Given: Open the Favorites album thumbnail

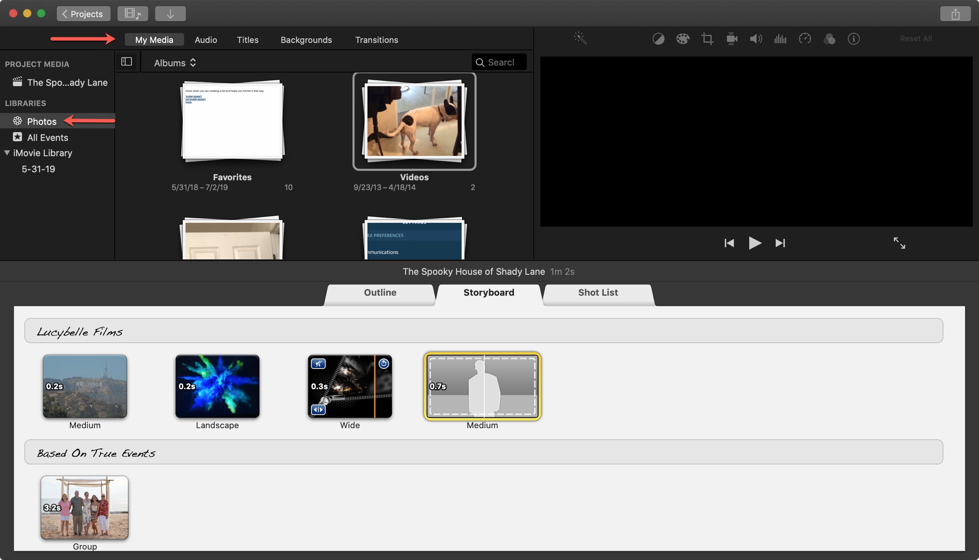Looking at the screenshot, I should pyautogui.click(x=232, y=121).
